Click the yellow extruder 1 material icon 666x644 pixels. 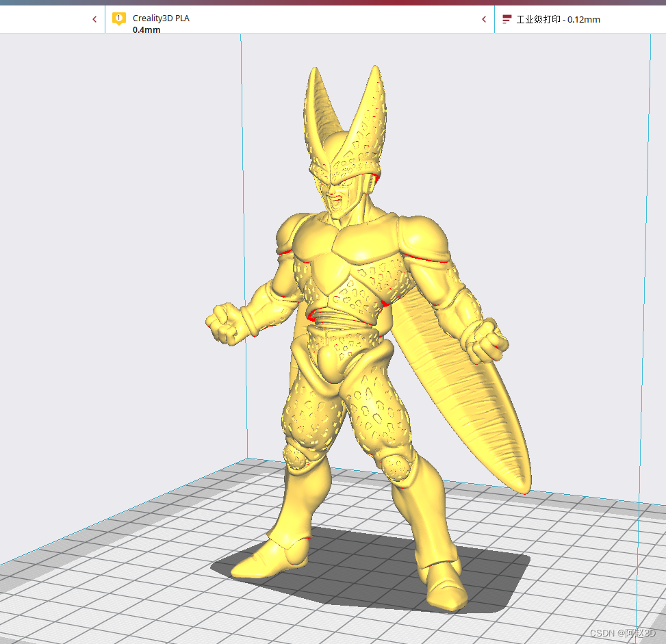(x=119, y=18)
